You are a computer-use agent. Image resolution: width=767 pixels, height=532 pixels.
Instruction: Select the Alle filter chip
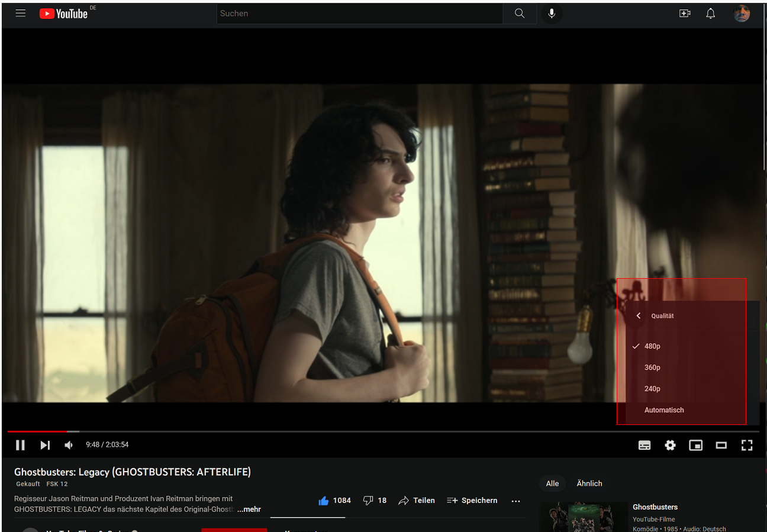click(552, 483)
